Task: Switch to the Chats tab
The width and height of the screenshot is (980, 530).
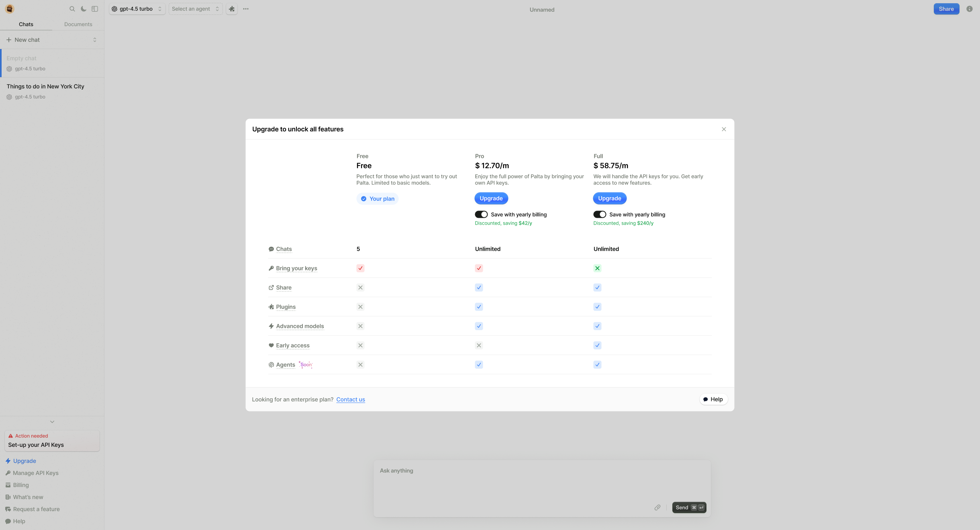Action: coord(26,25)
